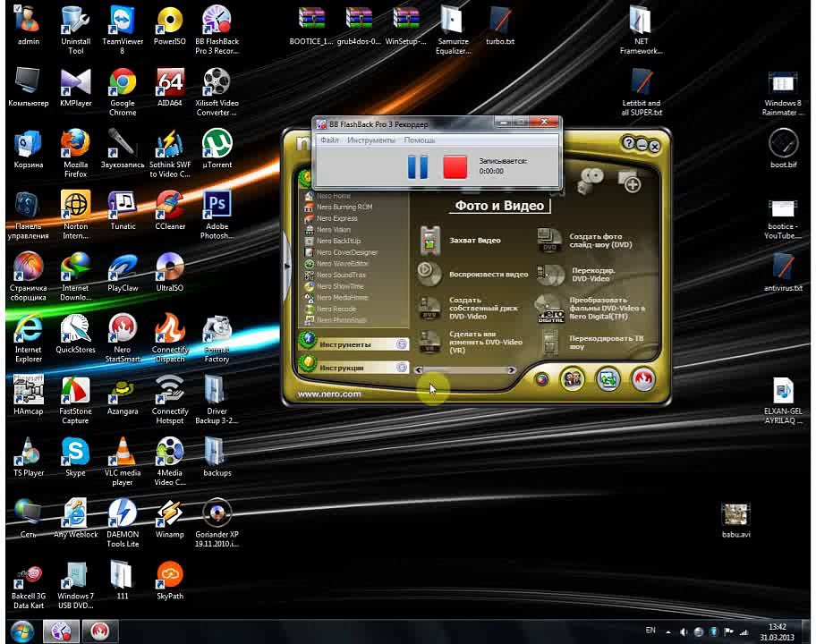
Task: Click the Nero extras plus category icon
Action: point(629,181)
